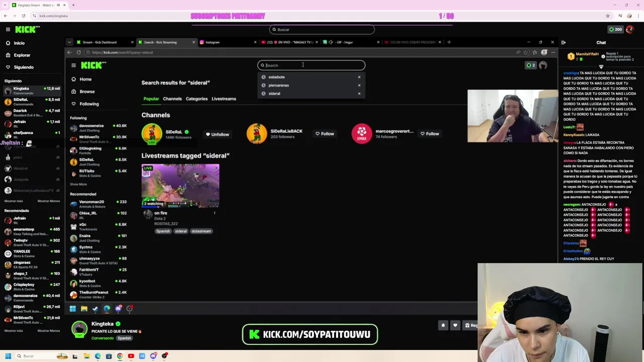Focus the Buscar search field on Kick

click(322, 30)
